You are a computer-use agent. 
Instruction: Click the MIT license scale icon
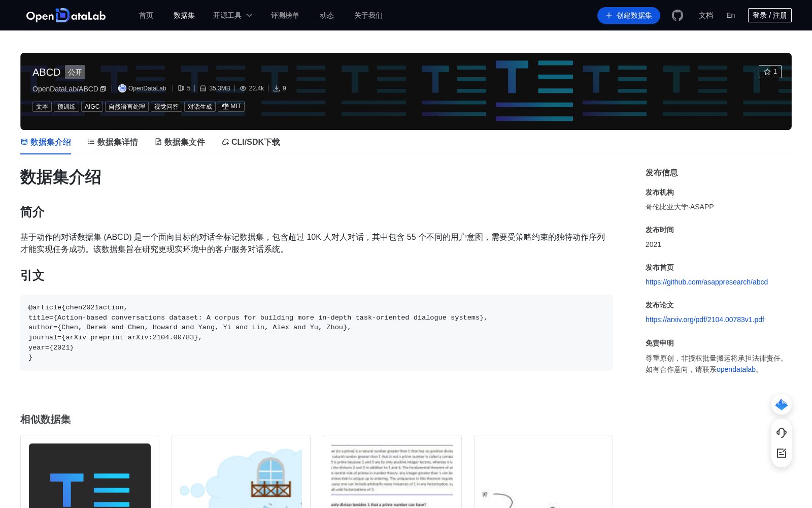[x=225, y=106]
